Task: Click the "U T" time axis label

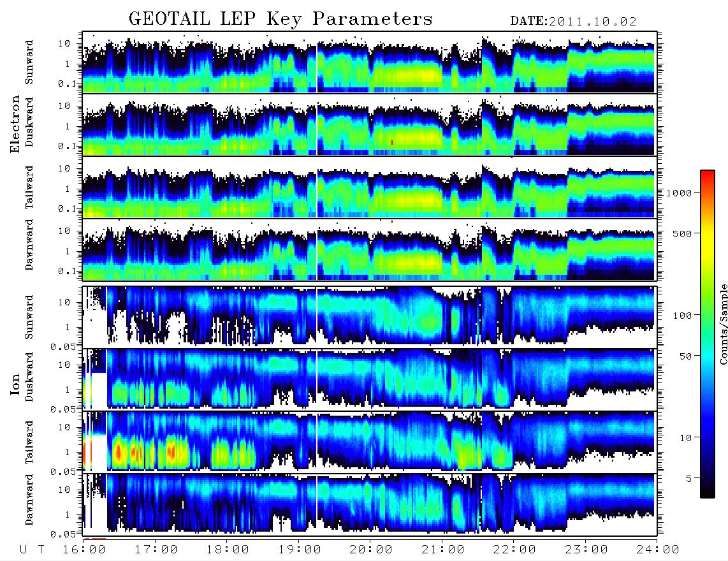Action: tap(33, 550)
